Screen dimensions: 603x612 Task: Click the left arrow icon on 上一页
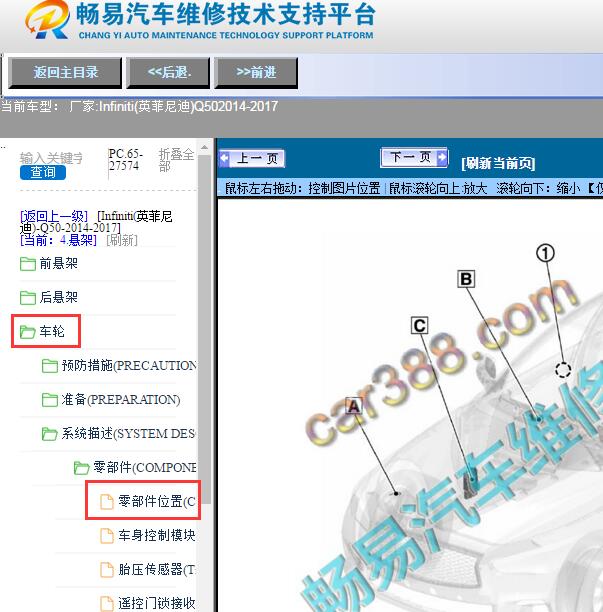[224, 158]
